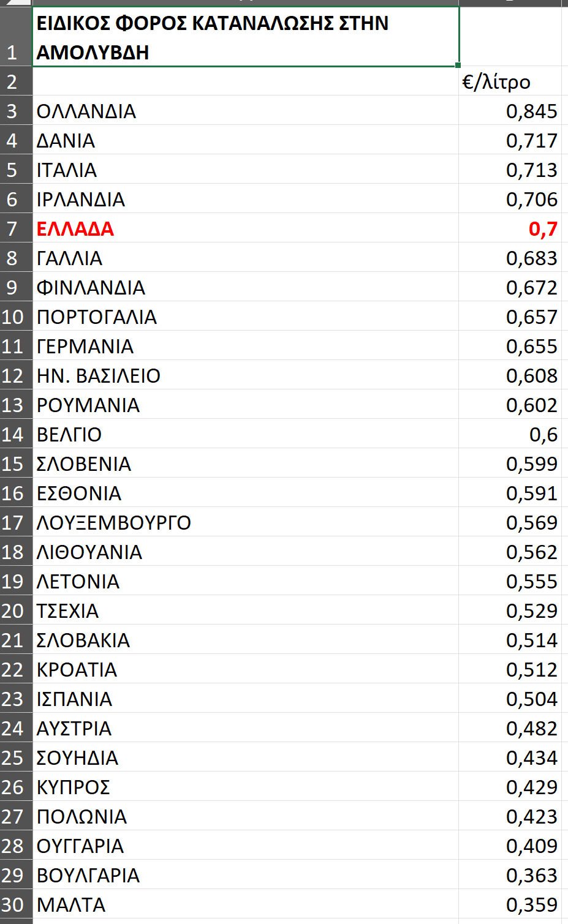Select row header 30

coord(13,905)
